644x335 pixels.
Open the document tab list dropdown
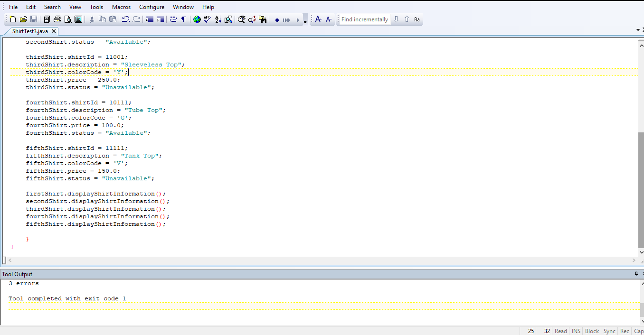(x=638, y=29)
